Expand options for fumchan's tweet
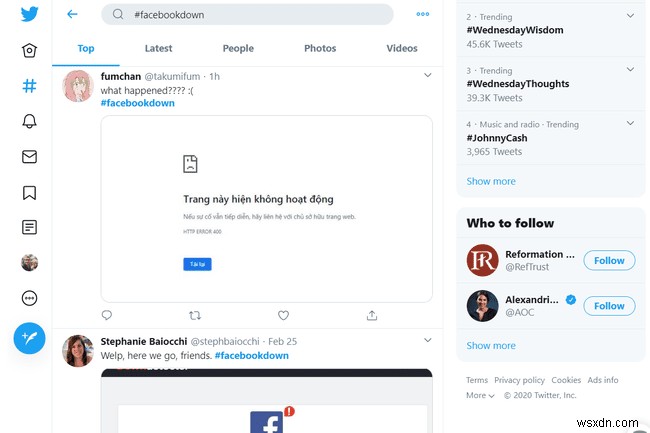This screenshot has width=650, height=433. [x=428, y=75]
